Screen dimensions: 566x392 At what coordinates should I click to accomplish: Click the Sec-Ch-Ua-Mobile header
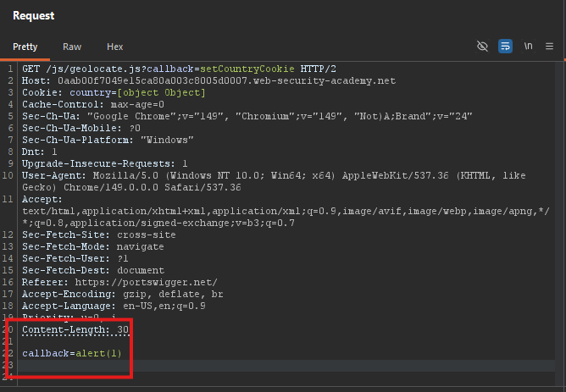click(81, 128)
